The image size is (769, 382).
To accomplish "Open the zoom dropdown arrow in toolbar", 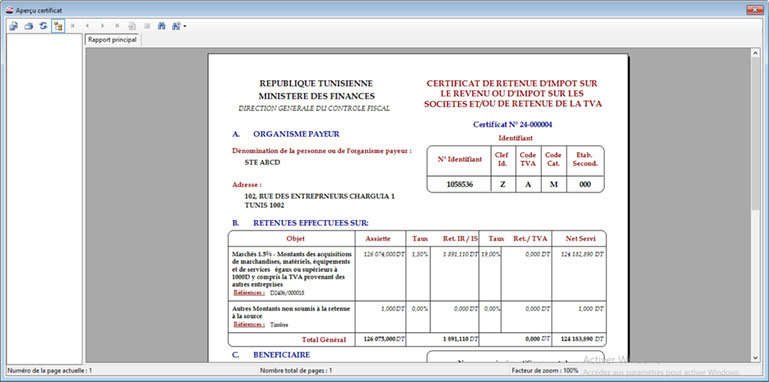I will [x=184, y=26].
